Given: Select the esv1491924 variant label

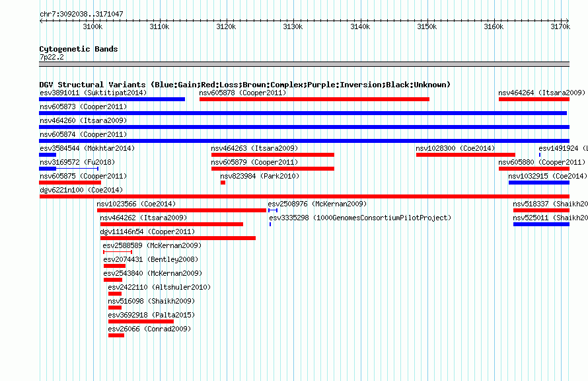Looking at the screenshot, I should point(563,148).
